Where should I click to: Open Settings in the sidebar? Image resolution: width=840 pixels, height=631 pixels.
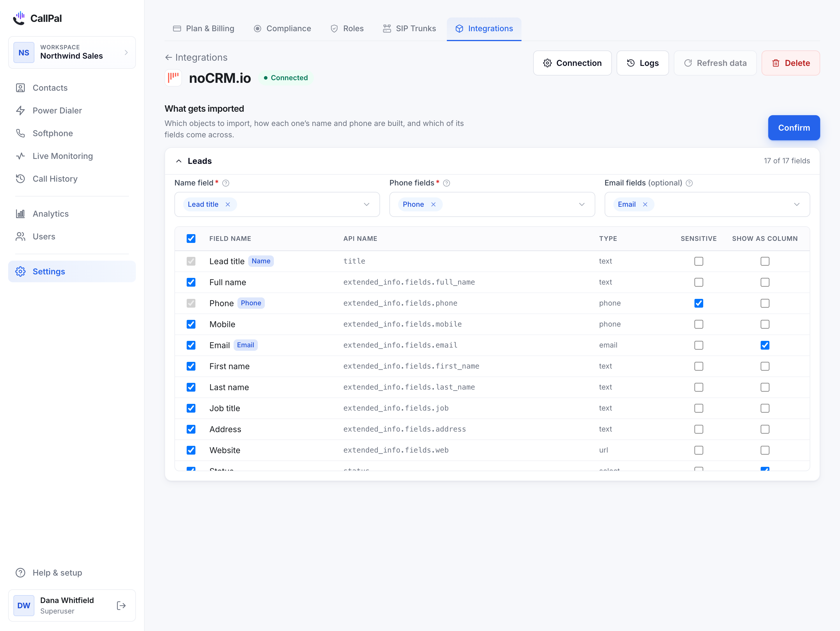coord(72,271)
